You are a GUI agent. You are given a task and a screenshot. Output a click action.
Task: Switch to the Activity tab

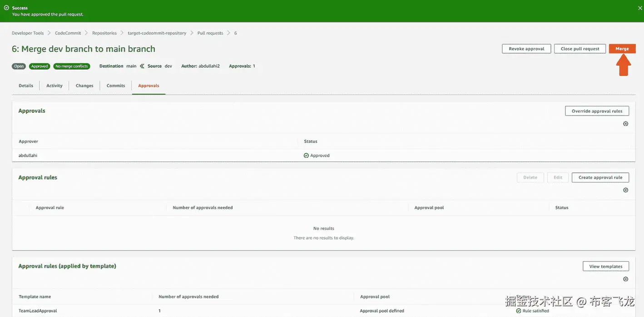pyautogui.click(x=54, y=86)
